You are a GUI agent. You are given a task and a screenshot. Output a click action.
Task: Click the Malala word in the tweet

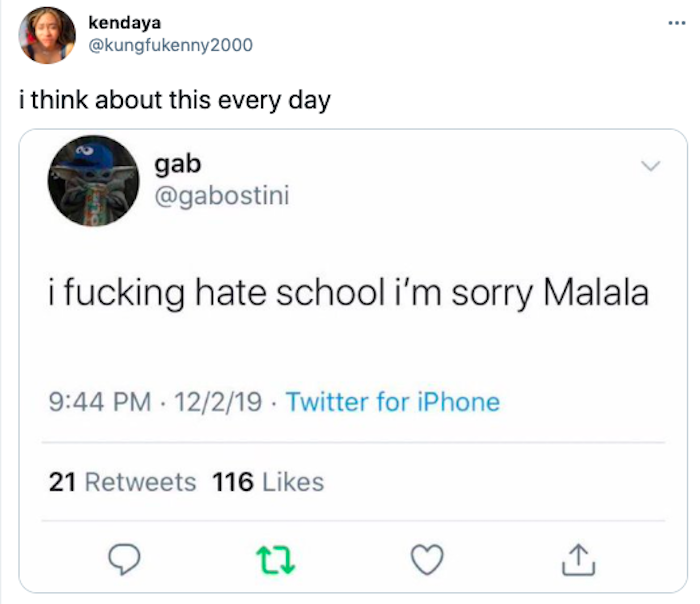pyautogui.click(x=596, y=292)
